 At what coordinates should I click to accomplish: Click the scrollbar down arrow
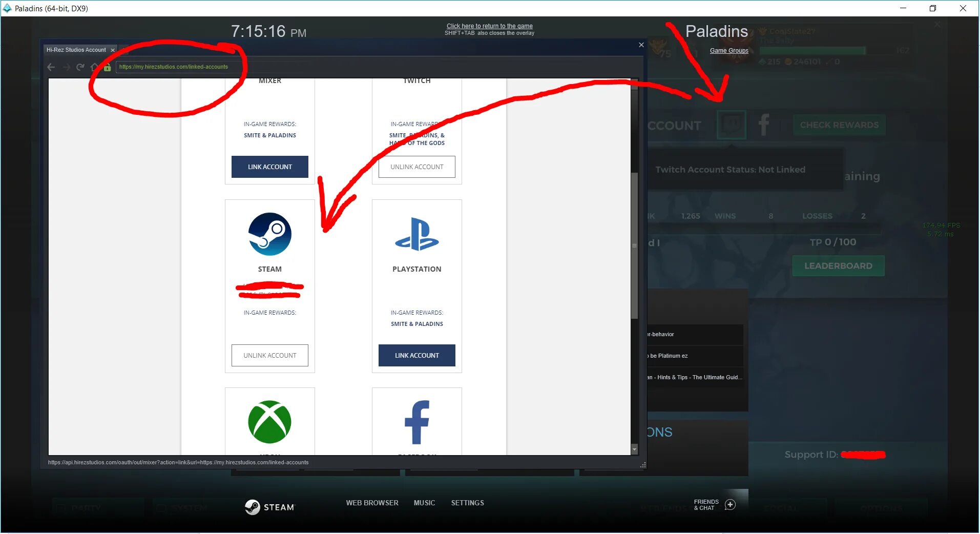click(634, 449)
